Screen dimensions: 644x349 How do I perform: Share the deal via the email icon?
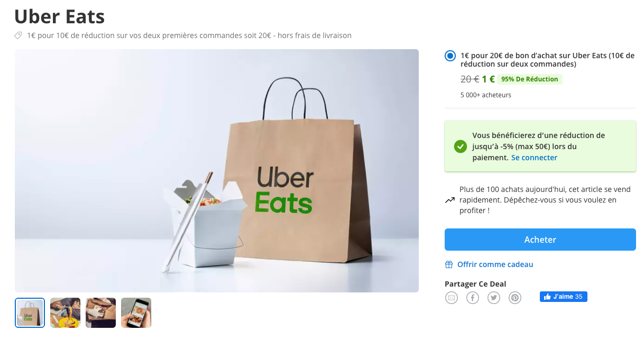pyautogui.click(x=451, y=298)
